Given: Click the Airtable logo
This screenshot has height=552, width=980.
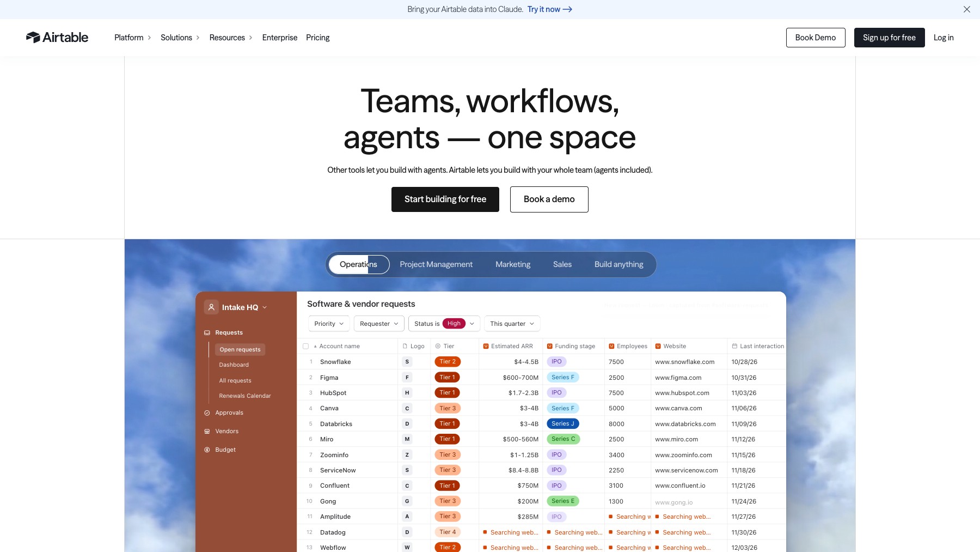Looking at the screenshot, I should coord(57,37).
